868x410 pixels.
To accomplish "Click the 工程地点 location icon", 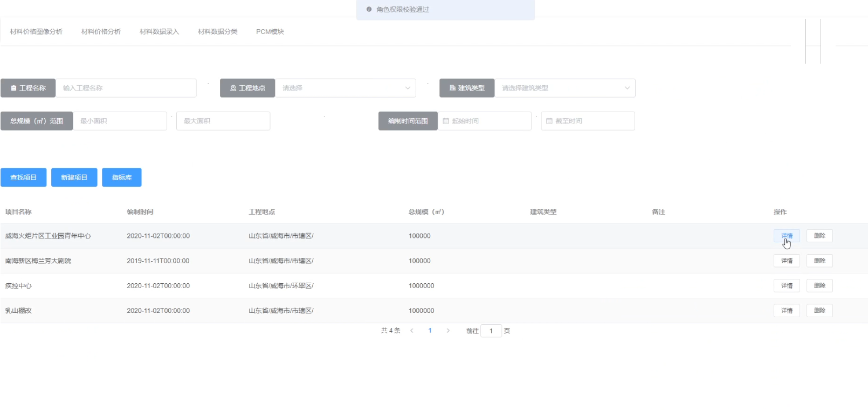I will (x=233, y=88).
